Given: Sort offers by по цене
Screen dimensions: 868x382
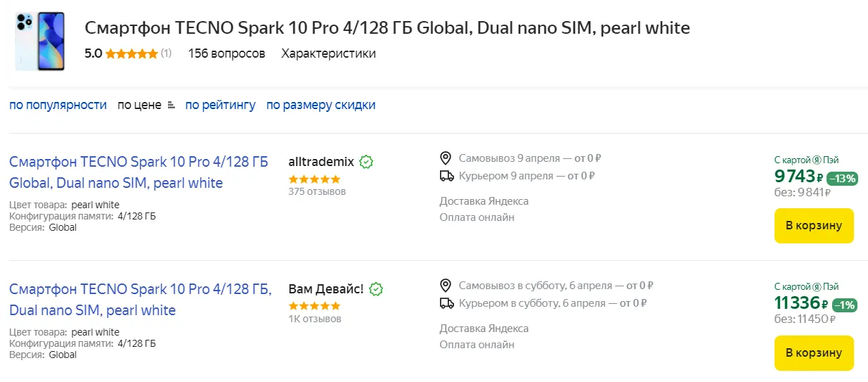Looking at the screenshot, I should [139, 105].
